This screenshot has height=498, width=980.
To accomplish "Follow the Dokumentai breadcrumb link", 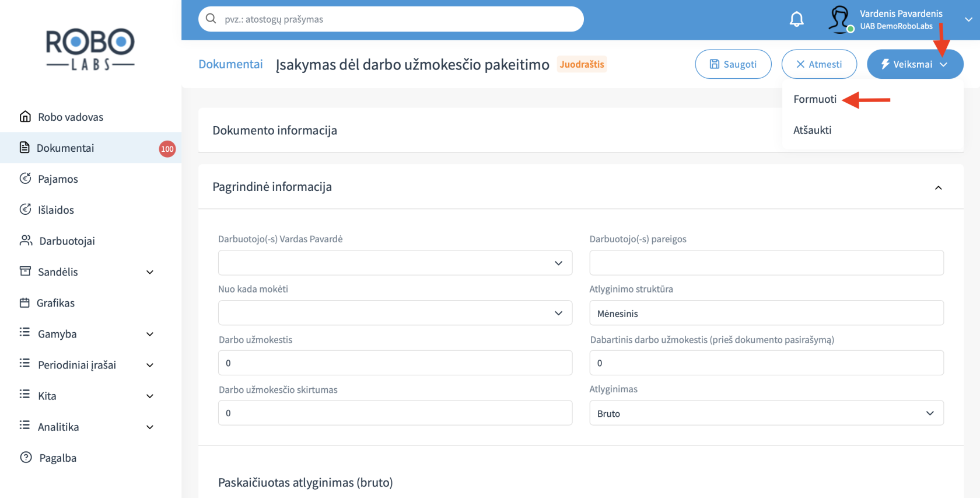I will coord(230,64).
